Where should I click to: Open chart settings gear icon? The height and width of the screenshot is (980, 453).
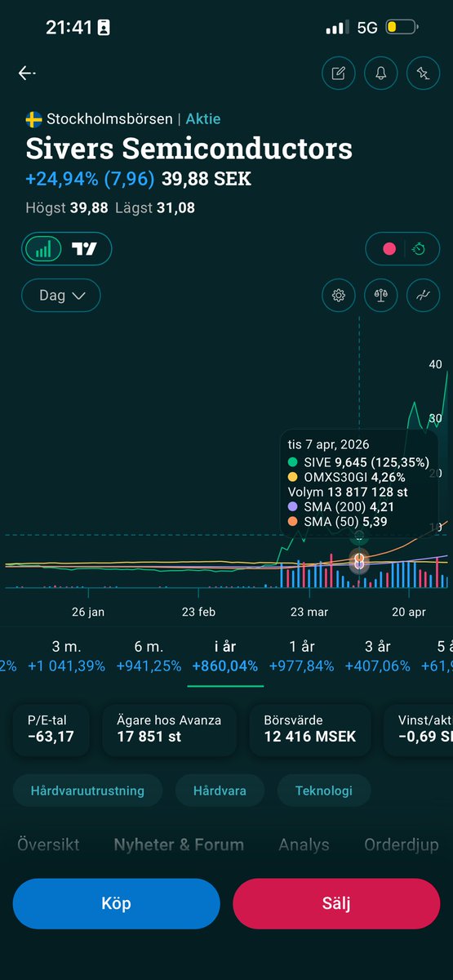[338, 296]
